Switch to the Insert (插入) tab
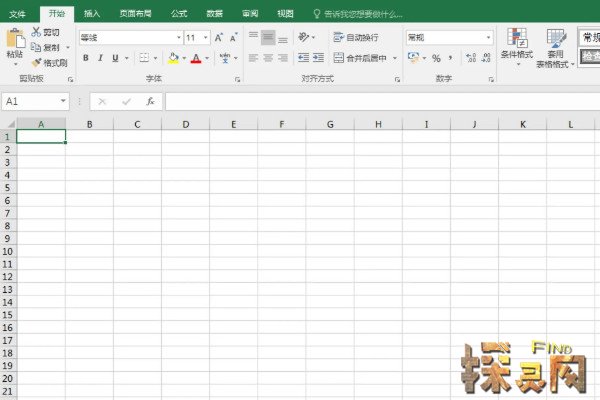600x400 pixels. [x=92, y=14]
